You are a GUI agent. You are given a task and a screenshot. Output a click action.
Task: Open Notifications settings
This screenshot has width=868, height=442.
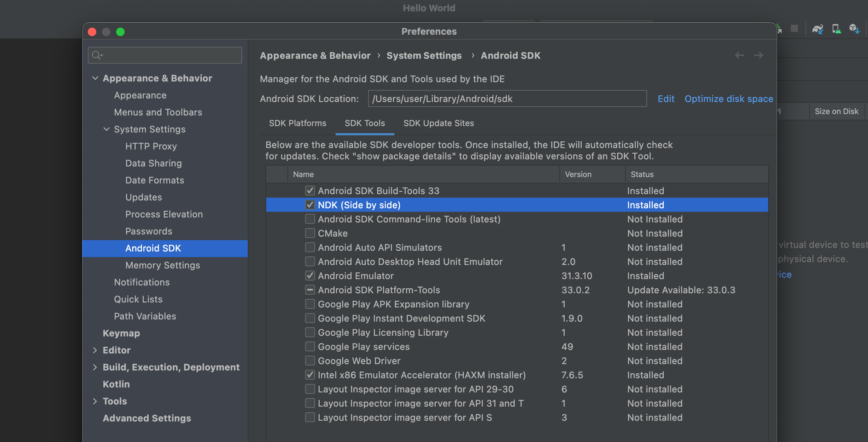point(142,282)
